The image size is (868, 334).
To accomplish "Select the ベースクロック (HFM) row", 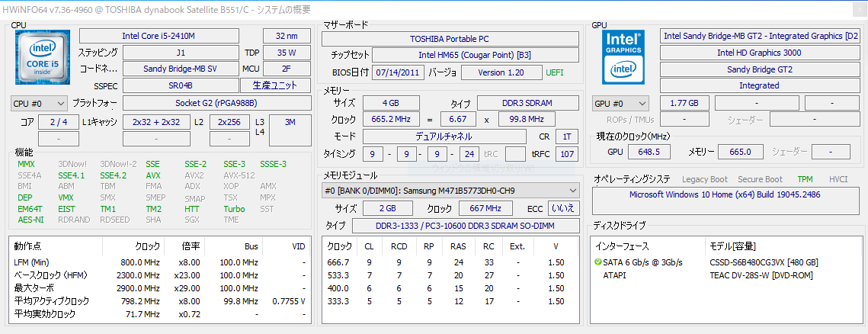I will click(x=160, y=275).
